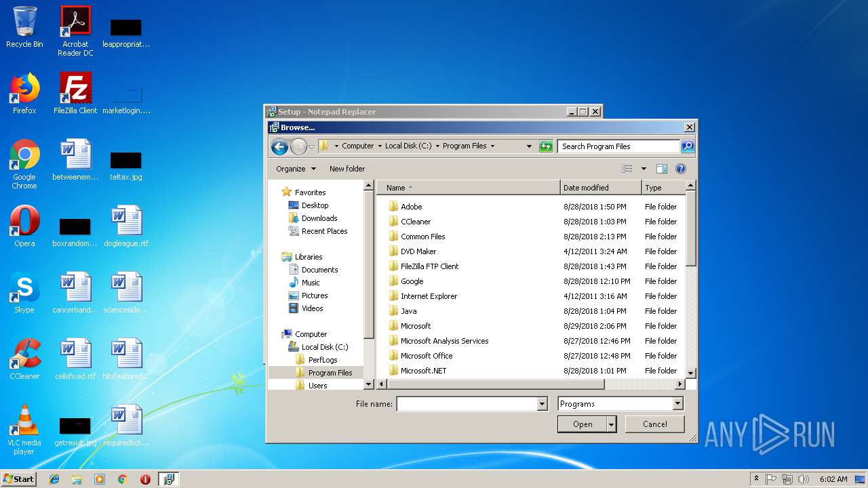Image resolution: width=868 pixels, height=488 pixels.
Task: Click Computer in the address breadcrumb
Action: click(358, 146)
